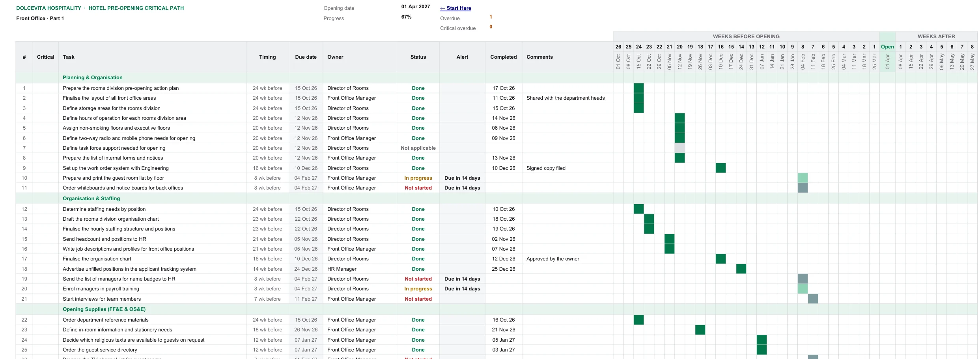Select the Organisation & Staffing section heading
The image size is (980, 359).
point(91,199)
